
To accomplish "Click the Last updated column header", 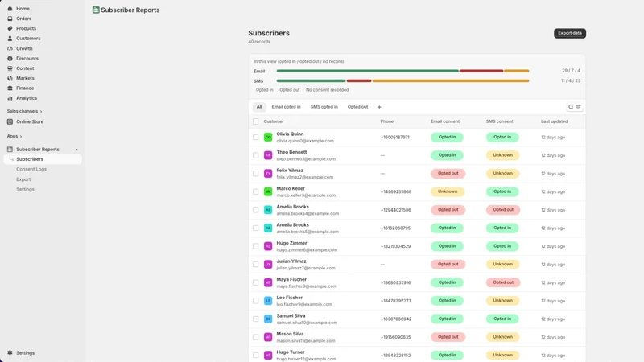I will point(554,121).
